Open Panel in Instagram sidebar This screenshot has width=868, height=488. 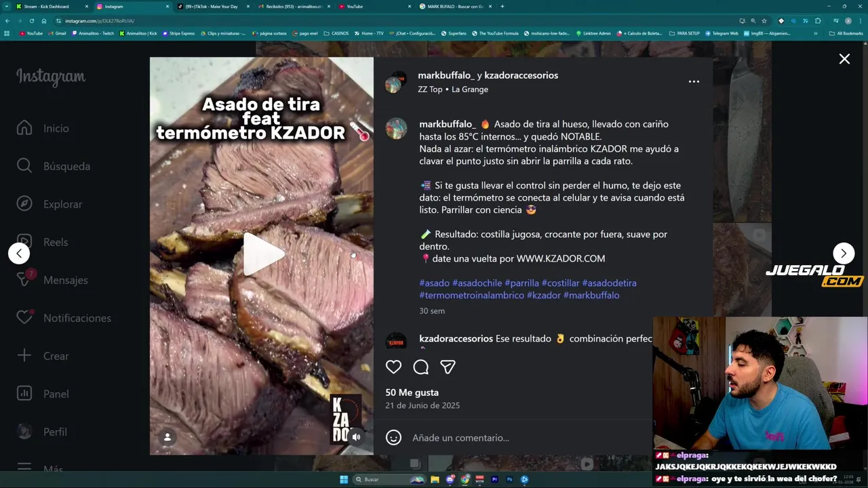[x=43, y=394]
